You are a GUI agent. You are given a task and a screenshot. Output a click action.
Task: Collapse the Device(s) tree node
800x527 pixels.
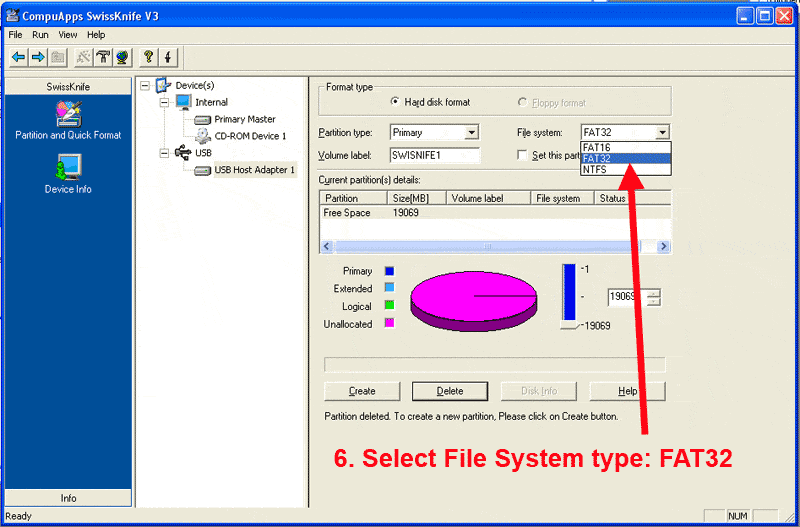pos(145,86)
